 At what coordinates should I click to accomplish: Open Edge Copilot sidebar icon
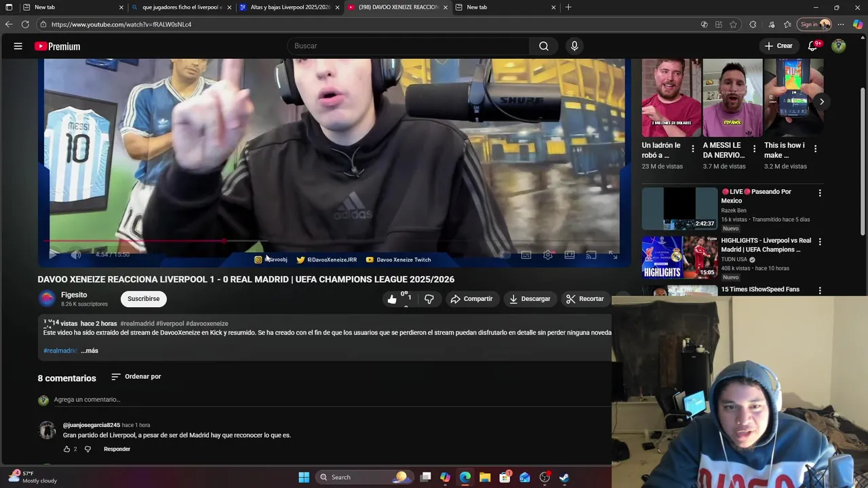tap(857, 24)
